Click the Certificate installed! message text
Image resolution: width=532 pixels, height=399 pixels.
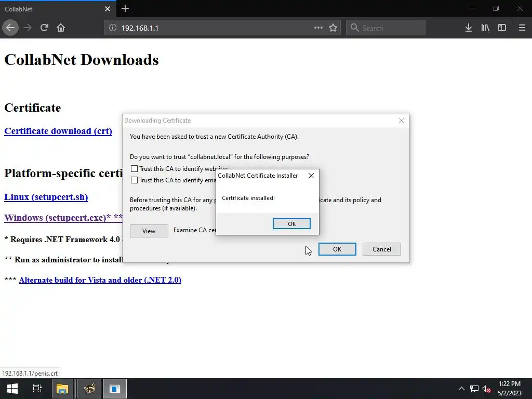pos(248,198)
